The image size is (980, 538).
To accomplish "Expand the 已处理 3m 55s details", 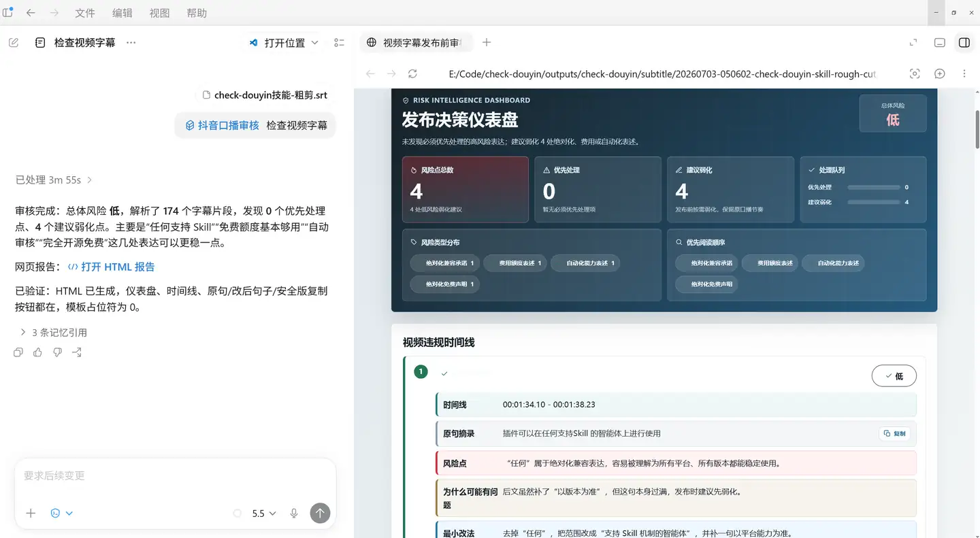I will pyautogui.click(x=54, y=180).
